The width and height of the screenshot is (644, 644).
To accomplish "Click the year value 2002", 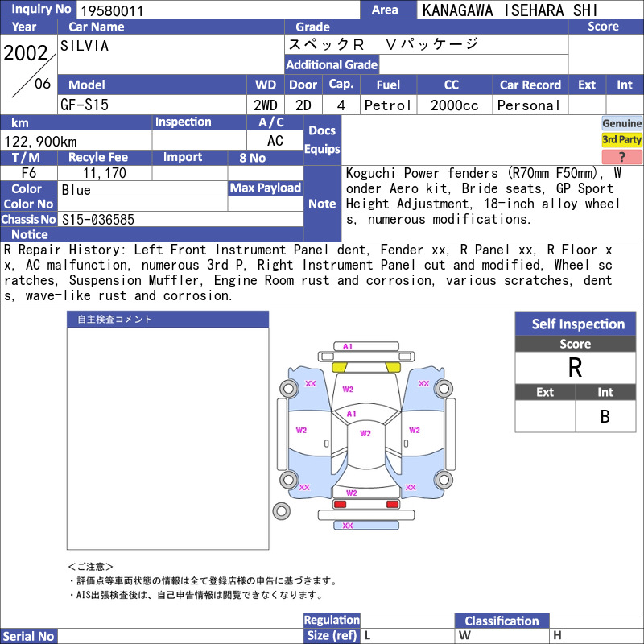I will coord(26,53).
